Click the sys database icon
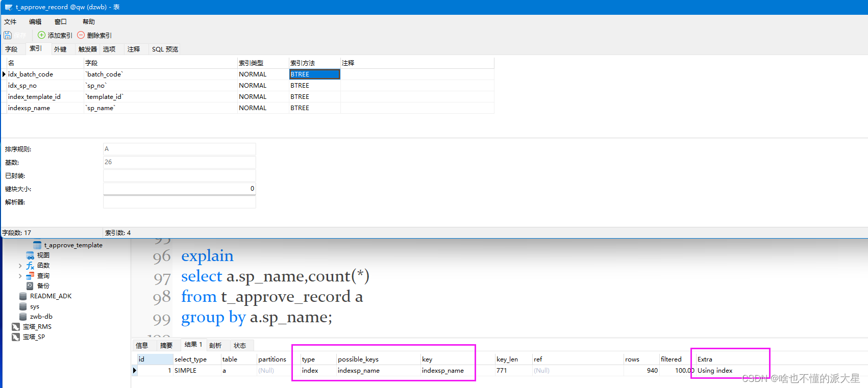868x388 pixels. pyautogui.click(x=23, y=306)
